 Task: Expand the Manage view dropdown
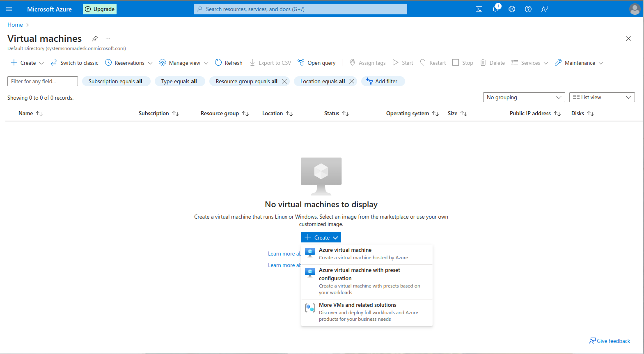[x=184, y=63]
